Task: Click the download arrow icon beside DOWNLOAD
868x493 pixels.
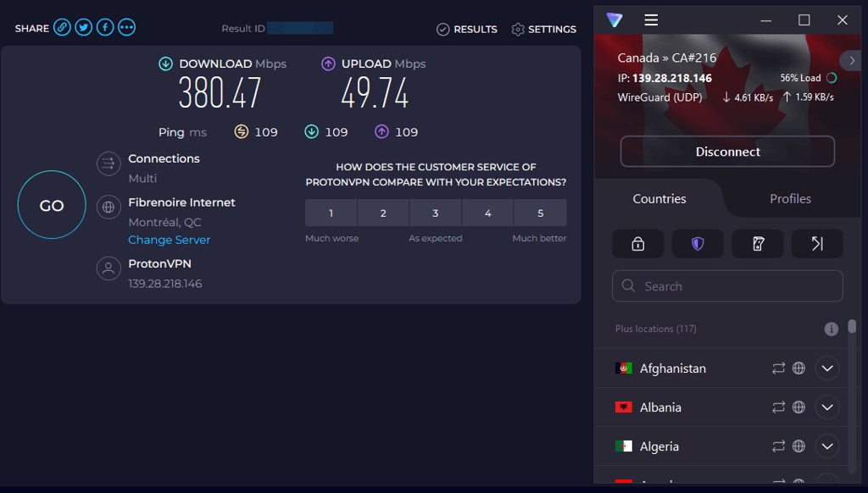Action: point(165,64)
